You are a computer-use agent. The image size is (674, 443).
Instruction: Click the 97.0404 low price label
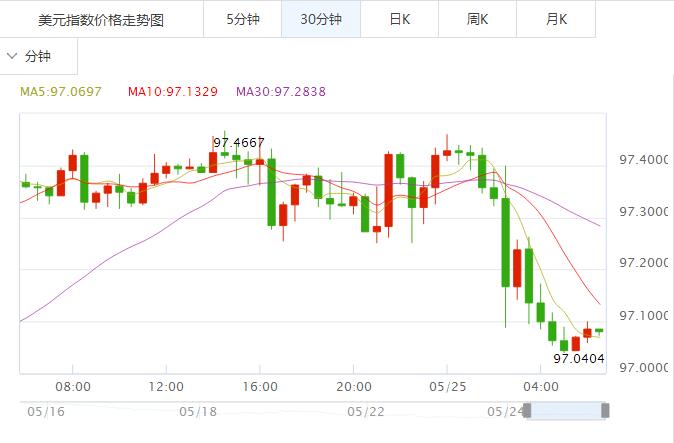coord(579,357)
